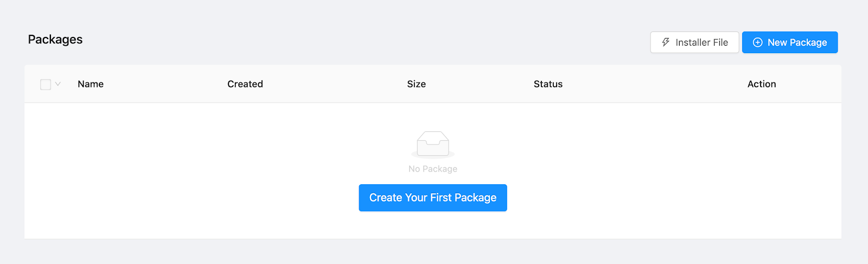Click the plus circle New Package icon
868x264 pixels.
pos(758,42)
